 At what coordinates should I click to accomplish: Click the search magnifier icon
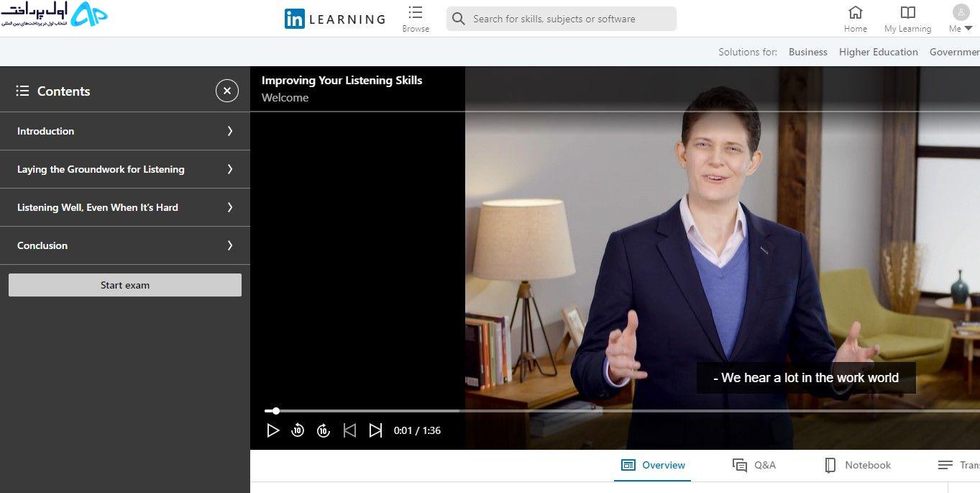pos(458,19)
